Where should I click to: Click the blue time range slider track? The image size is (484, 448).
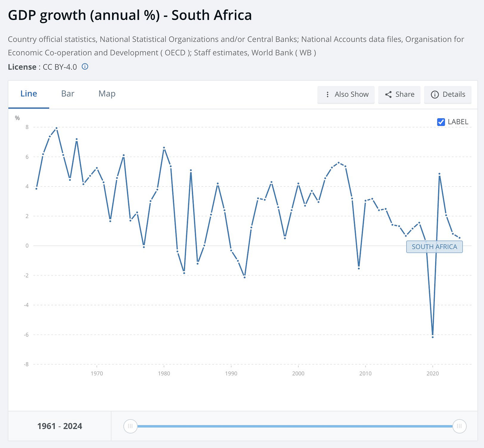[295, 426]
